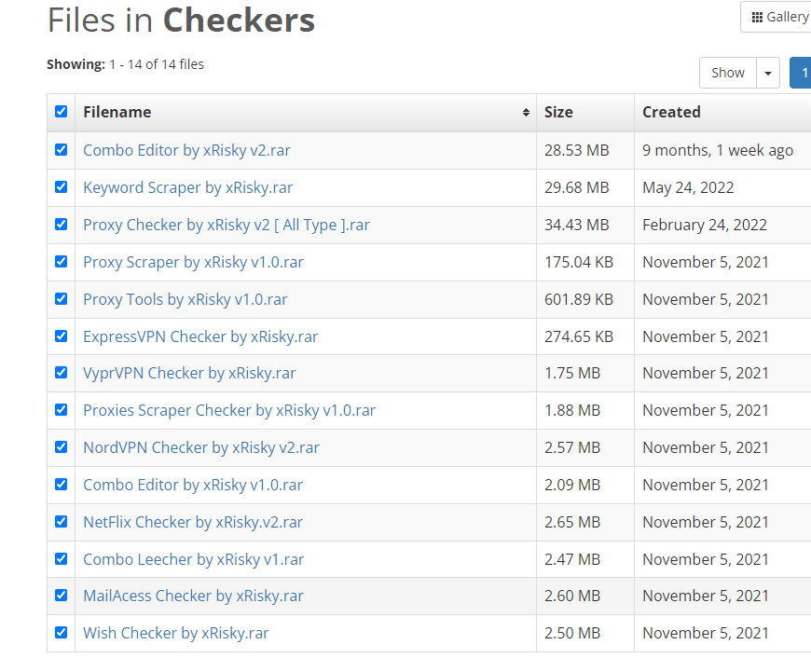Open MailAcess Checker by xRisky.rar link
Image resolution: width=811 pixels, height=672 pixels.
pyautogui.click(x=193, y=596)
